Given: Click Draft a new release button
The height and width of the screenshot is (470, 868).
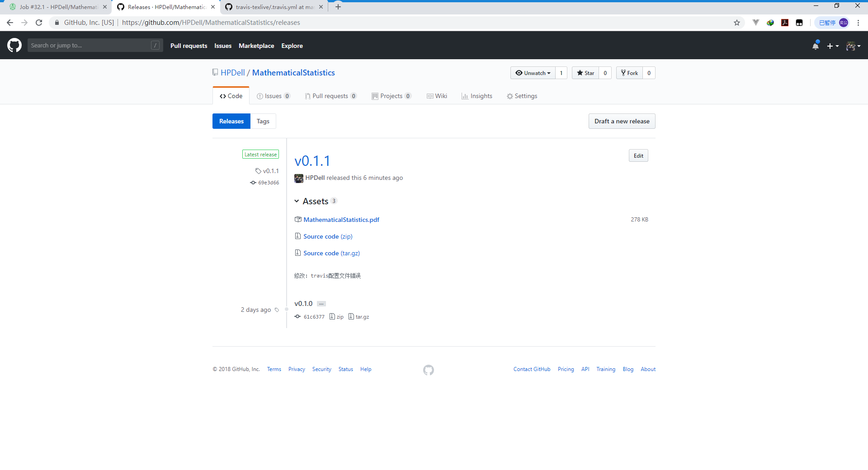Looking at the screenshot, I should click(x=622, y=121).
